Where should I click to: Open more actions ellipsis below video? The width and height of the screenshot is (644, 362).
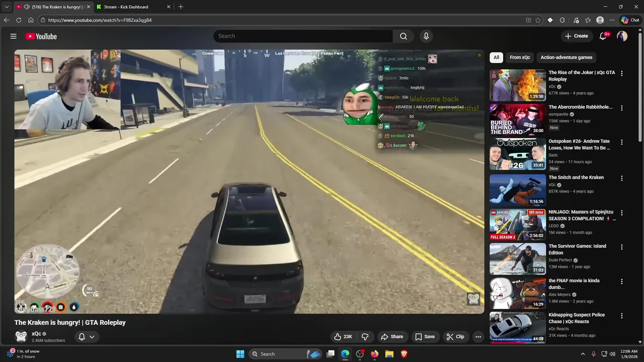coord(478,337)
